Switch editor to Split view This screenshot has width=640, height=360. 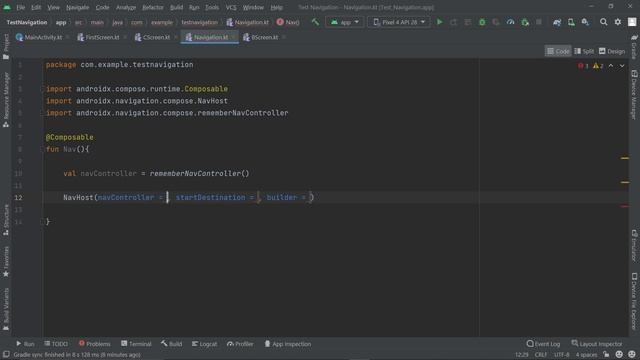[x=584, y=51]
